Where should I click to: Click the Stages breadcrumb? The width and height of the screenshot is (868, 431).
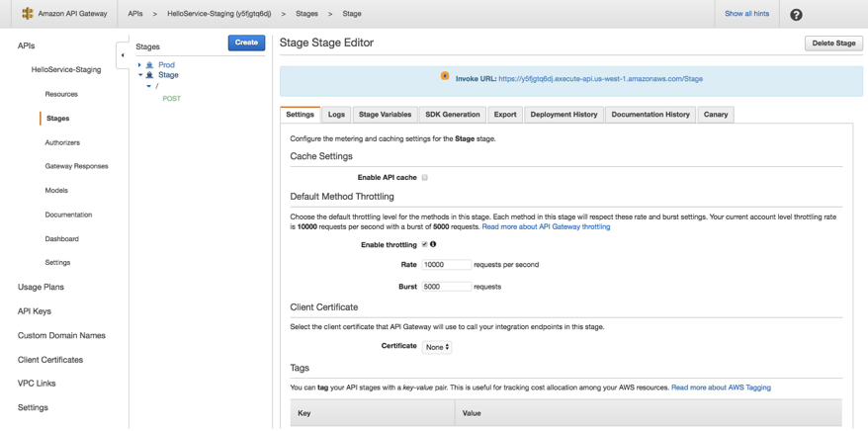306,14
